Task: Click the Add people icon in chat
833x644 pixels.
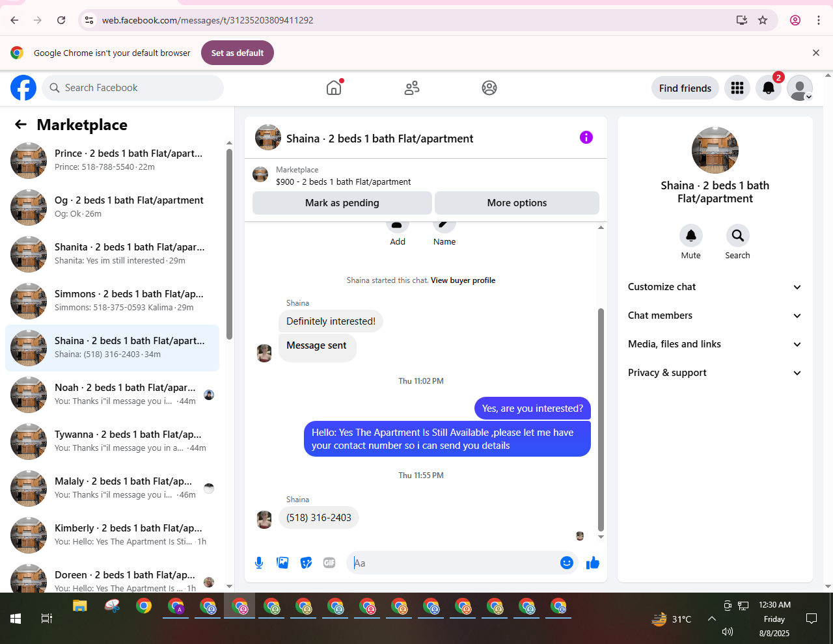Action: coord(398,227)
